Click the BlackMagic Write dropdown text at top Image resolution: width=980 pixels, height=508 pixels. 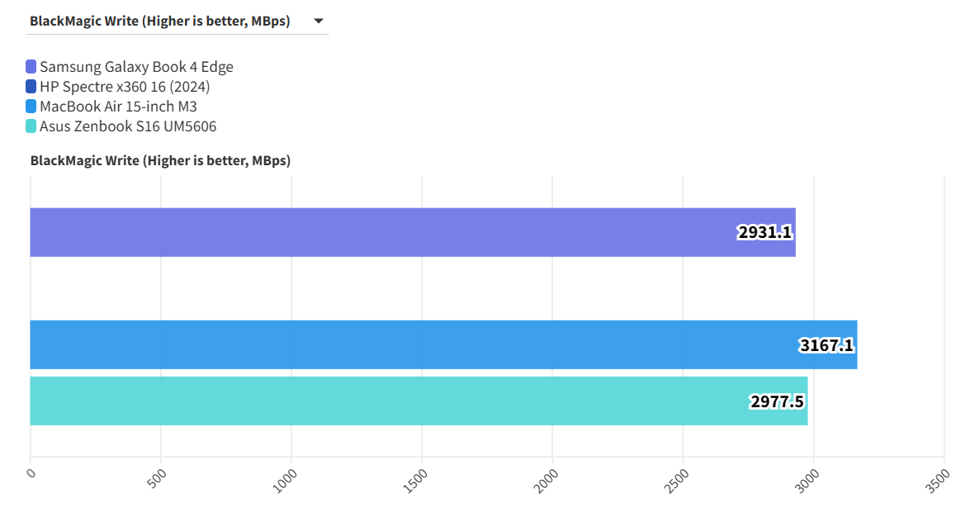click(160, 21)
